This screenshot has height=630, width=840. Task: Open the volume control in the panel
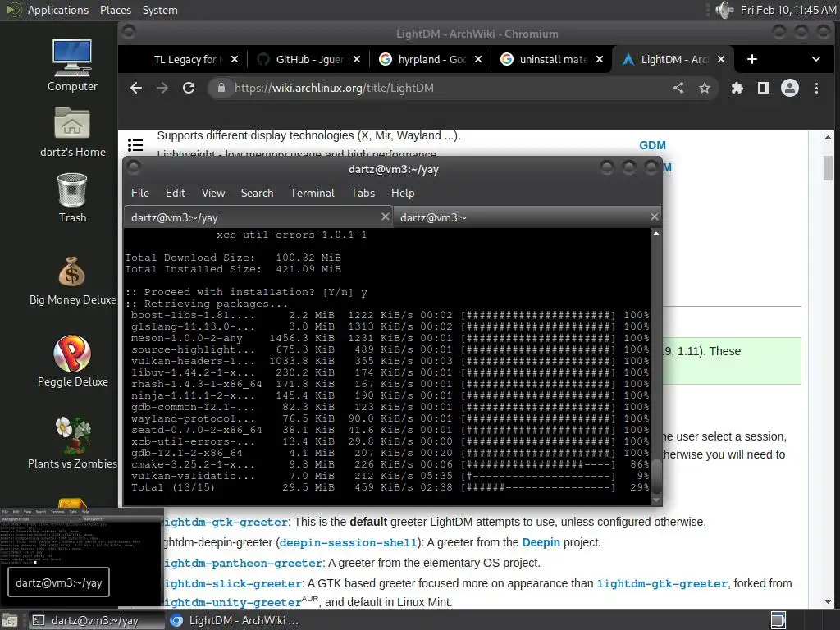[x=724, y=10]
